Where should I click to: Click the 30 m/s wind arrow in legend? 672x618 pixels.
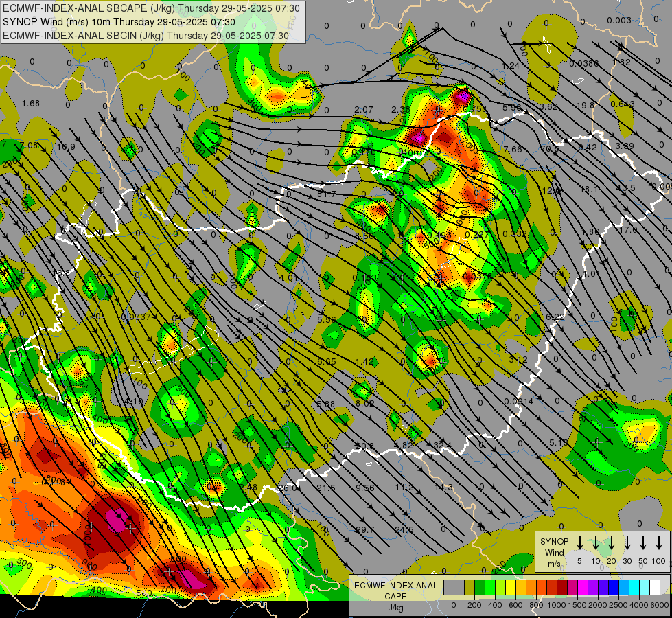pyautogui.click(x=627, y=542)
